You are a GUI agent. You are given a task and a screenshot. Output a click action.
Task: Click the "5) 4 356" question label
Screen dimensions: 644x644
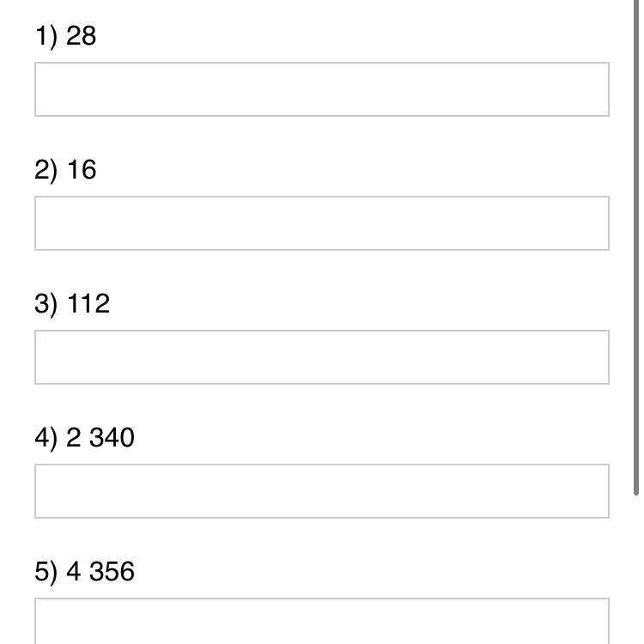[x=85, y=572]
